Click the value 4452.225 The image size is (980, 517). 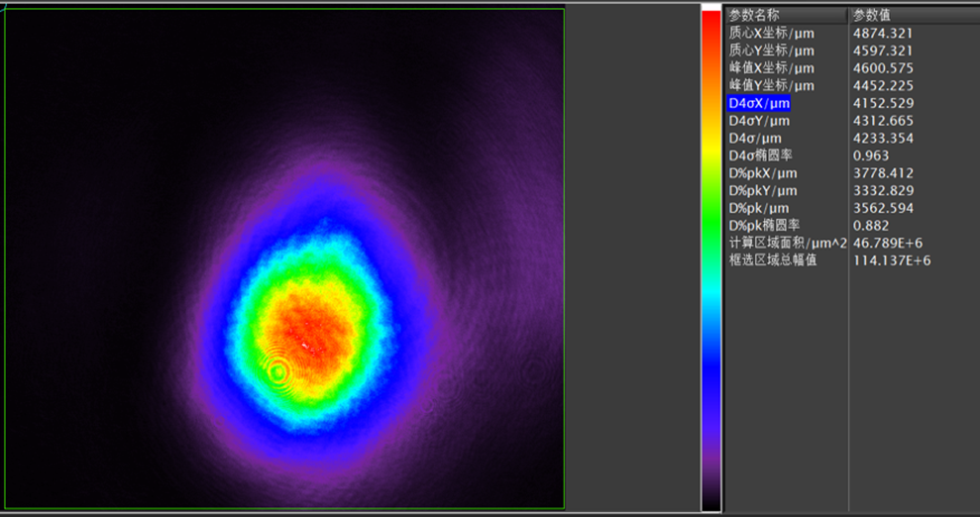tap(883, 85)
